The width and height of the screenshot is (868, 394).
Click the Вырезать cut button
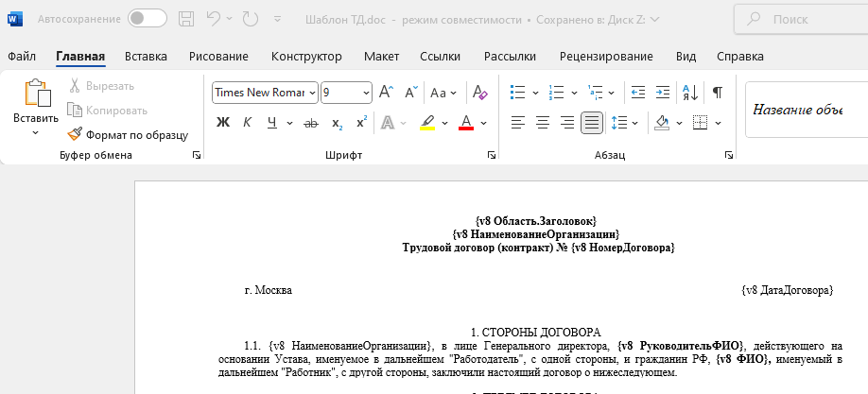(x=101, y=86)
